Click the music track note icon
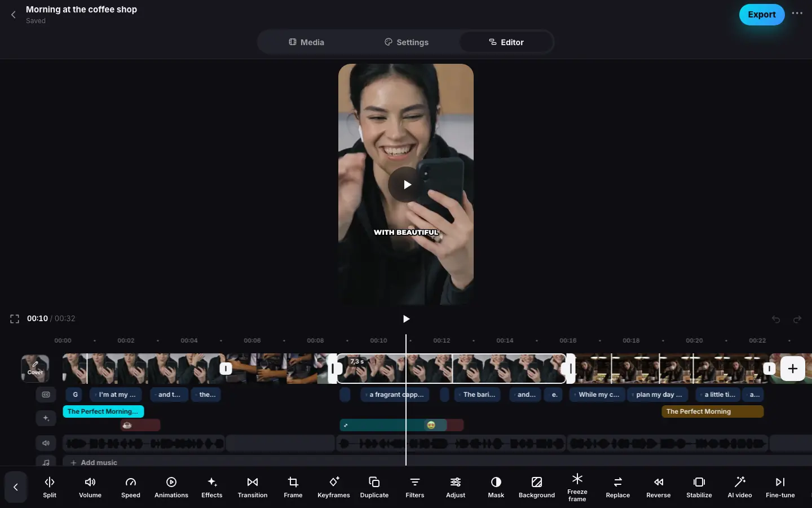812x508 pixels. point(46,462)
